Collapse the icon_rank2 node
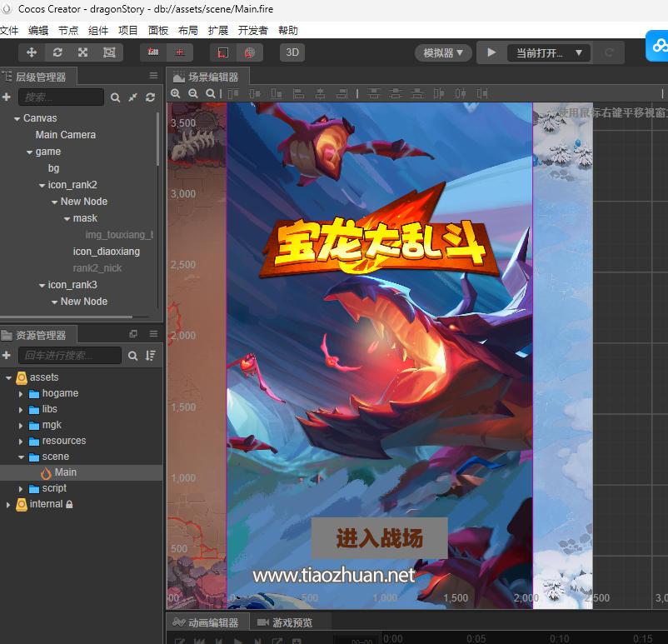This screenshot has width=668, height=644. pos(42,186)
